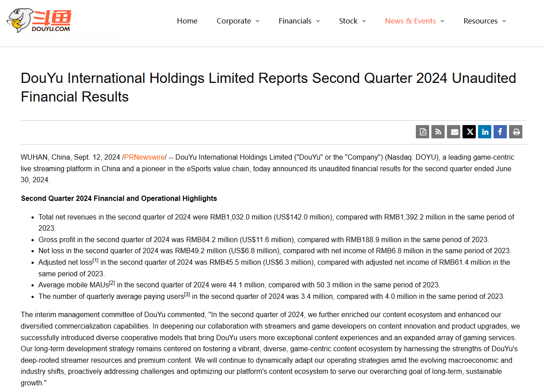
Task: Click the bullet starting "Total net revenues in the second quarter"
Action: 276,223
